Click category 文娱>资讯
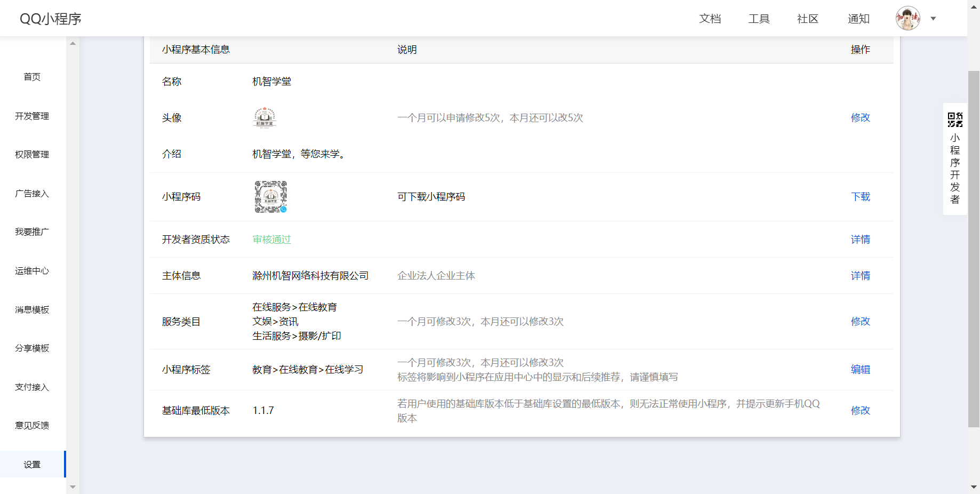980x494 pixels. tap(275, 322)
